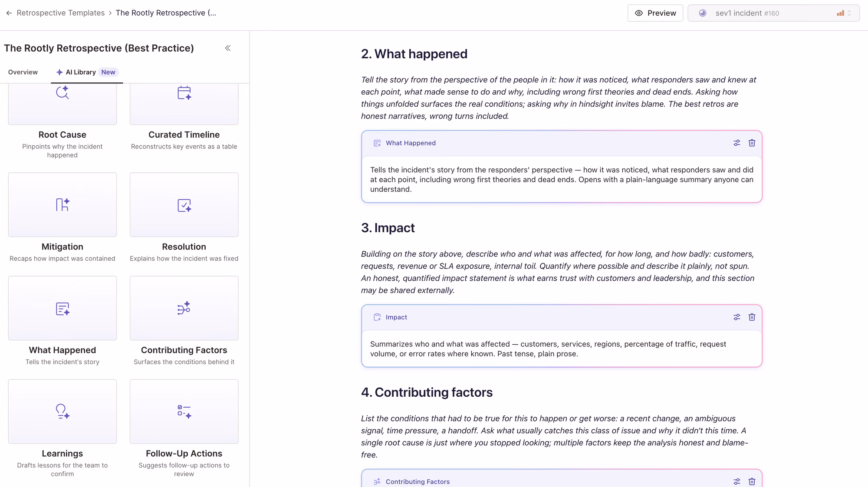Click the What Happened block description text
Screen dimensions: 868x487
562,179
